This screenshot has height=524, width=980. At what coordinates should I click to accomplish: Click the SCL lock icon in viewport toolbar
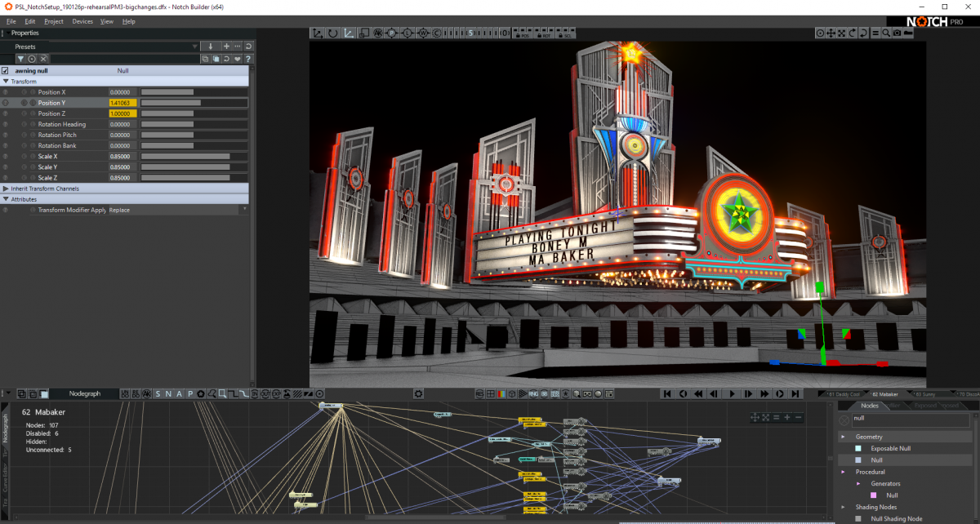(564, 33)
